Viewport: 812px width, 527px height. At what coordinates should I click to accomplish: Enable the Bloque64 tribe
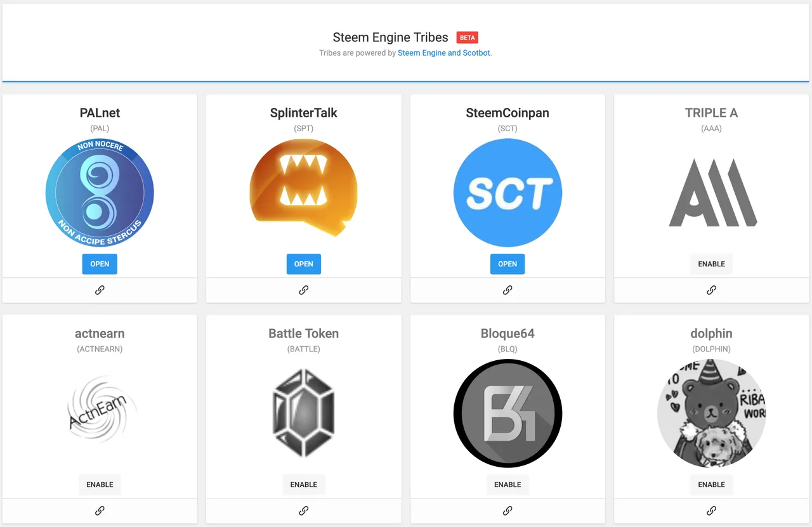[507, 485]
